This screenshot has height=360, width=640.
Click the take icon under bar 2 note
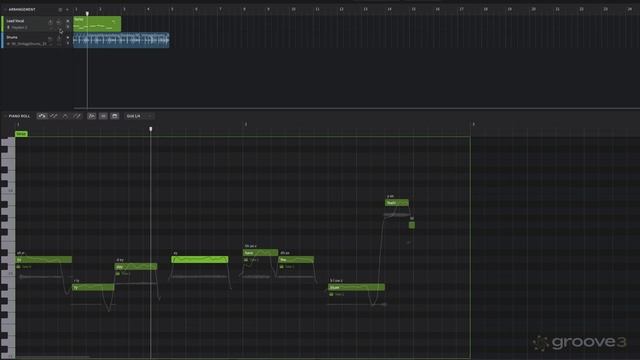coord(246,260)
